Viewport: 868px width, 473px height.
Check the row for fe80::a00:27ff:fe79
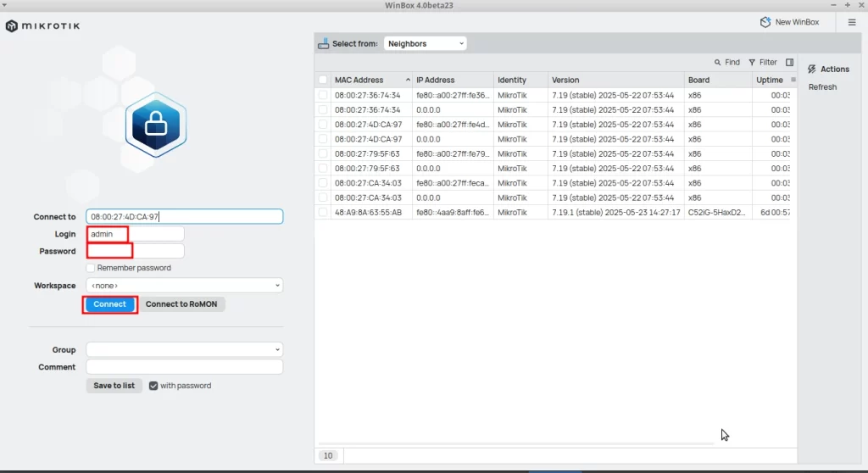click(x=323, y=153)
